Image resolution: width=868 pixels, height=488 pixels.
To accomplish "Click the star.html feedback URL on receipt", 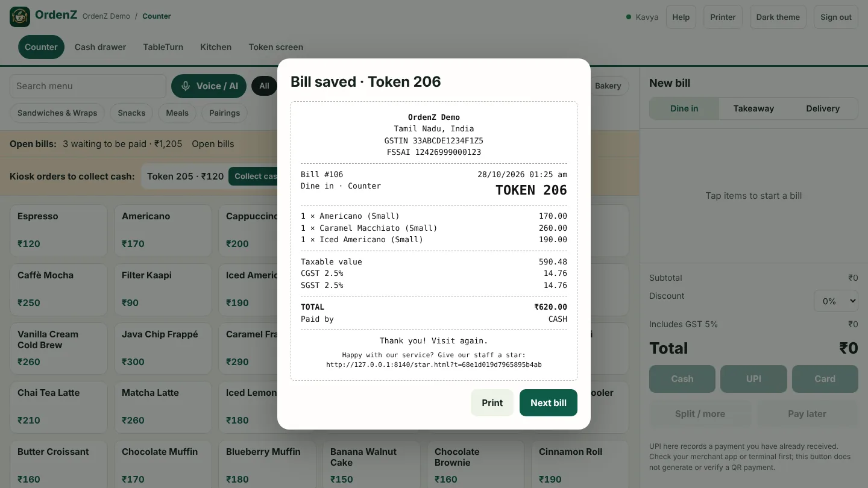I will [x=434, y=364].
